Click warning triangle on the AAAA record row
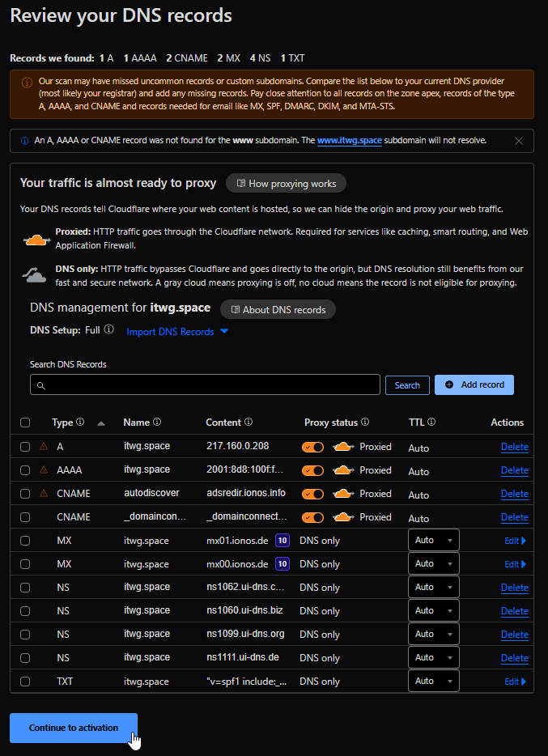Image resolution: width=548 pixels, height=756 pixels. coord(44,469)
